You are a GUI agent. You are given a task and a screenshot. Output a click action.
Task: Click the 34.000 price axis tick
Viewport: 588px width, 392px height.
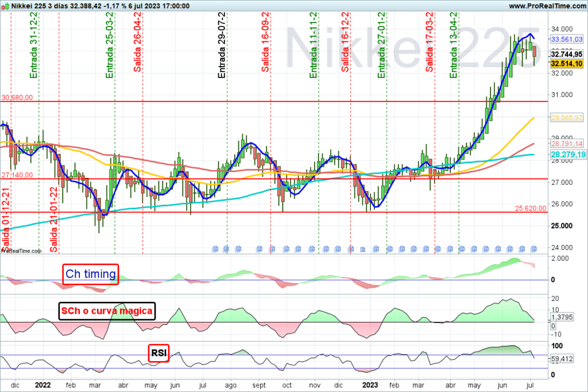point(562,29)
